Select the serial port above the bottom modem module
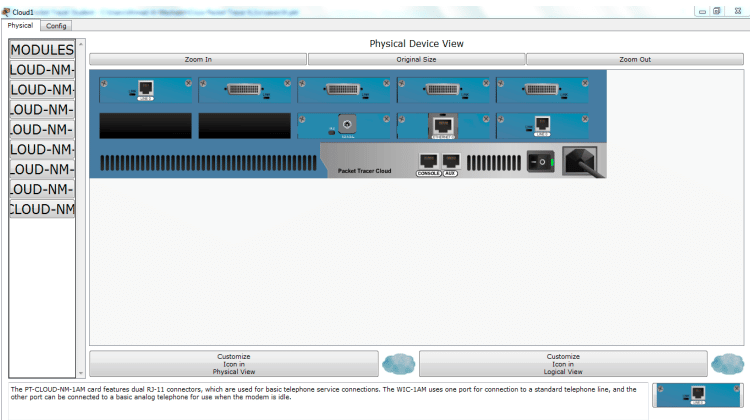Viewport: 750px width, 420px height. tap(541, 89)
